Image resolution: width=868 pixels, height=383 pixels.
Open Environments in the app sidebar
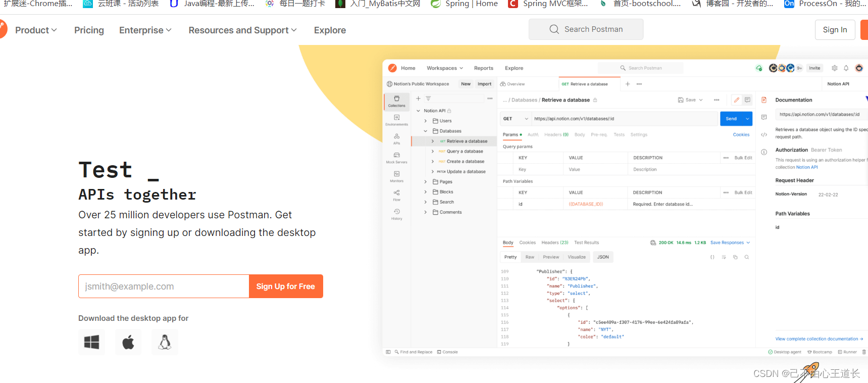(x=396, y=120)
